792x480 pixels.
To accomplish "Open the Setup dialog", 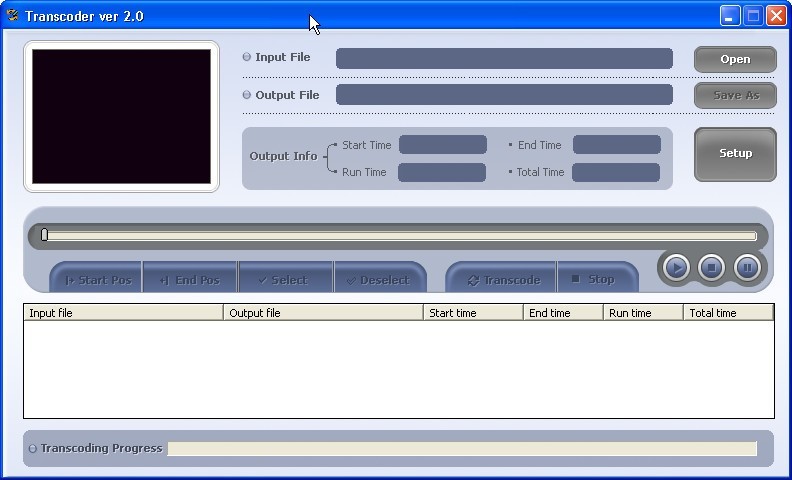I will coord(735,153).
